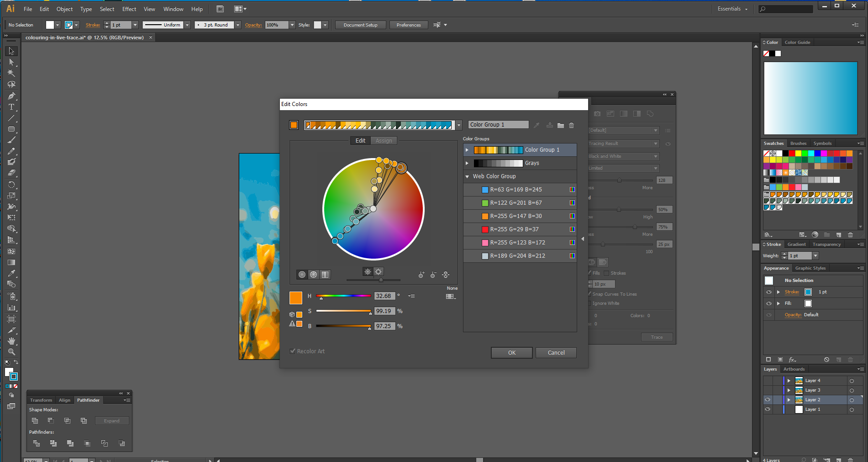Toggle Stroke visibility in Appearance panel
The height and width of the screenshot is (462, 868).
click(x=769, y=292)
